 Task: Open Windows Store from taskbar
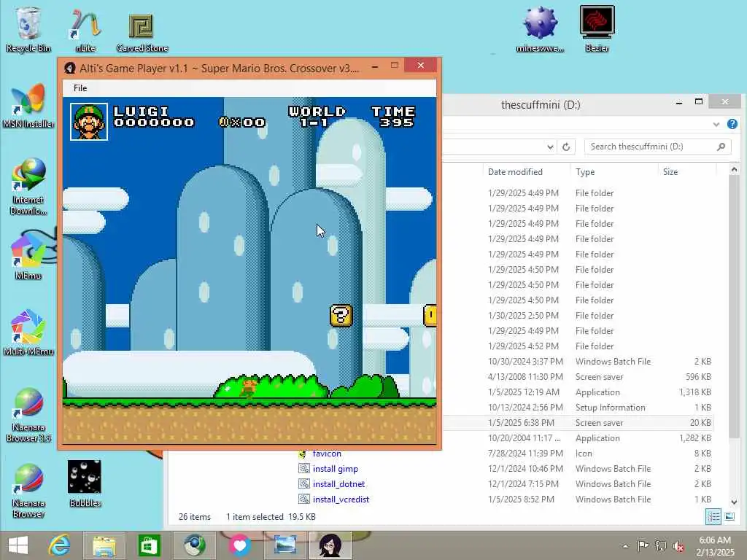click(149, 545)
